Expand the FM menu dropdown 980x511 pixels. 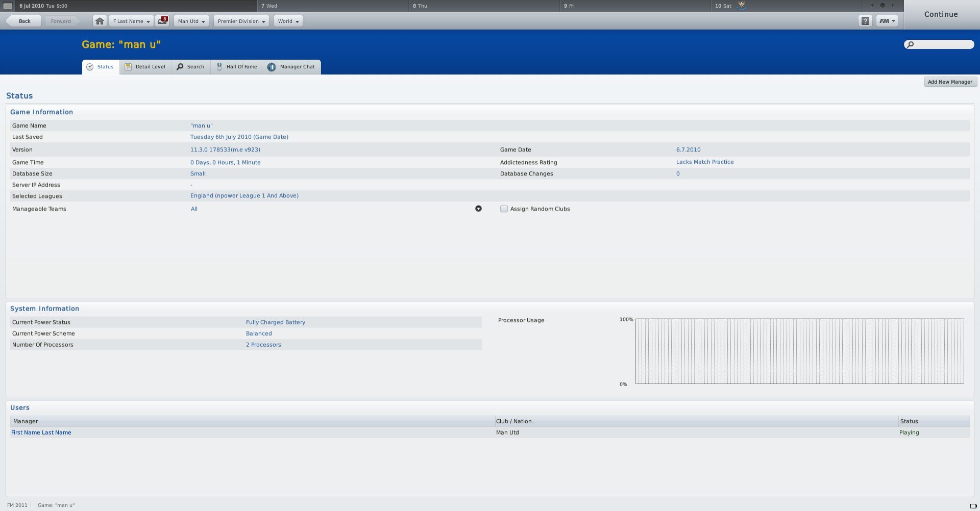coord(887,21)
